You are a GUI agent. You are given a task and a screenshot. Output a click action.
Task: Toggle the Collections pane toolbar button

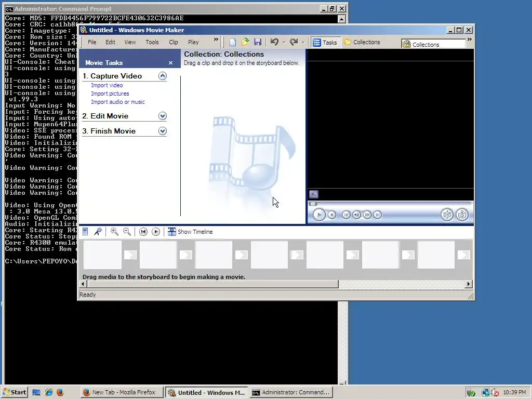pos(362,42)
